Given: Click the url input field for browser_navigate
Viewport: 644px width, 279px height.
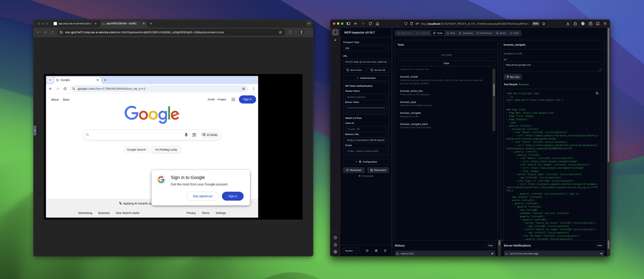Looking at the screenshot, I should 552,66.
